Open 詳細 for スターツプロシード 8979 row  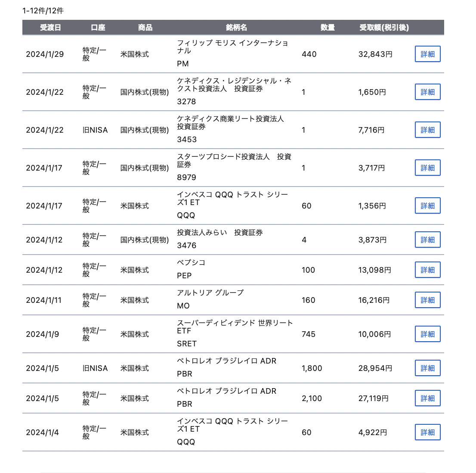pyautogui.click(x=427, y=168)
